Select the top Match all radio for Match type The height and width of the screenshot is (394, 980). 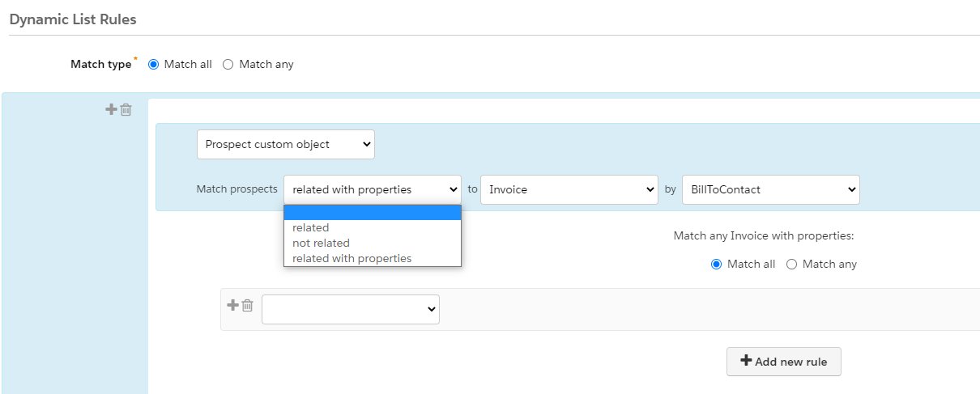pos(153,65)
